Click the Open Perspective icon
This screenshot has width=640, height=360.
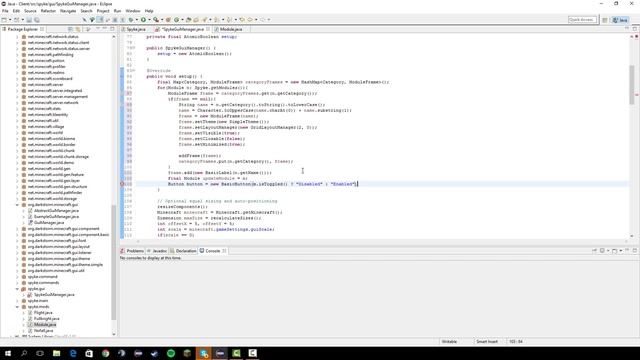[605, 20]
